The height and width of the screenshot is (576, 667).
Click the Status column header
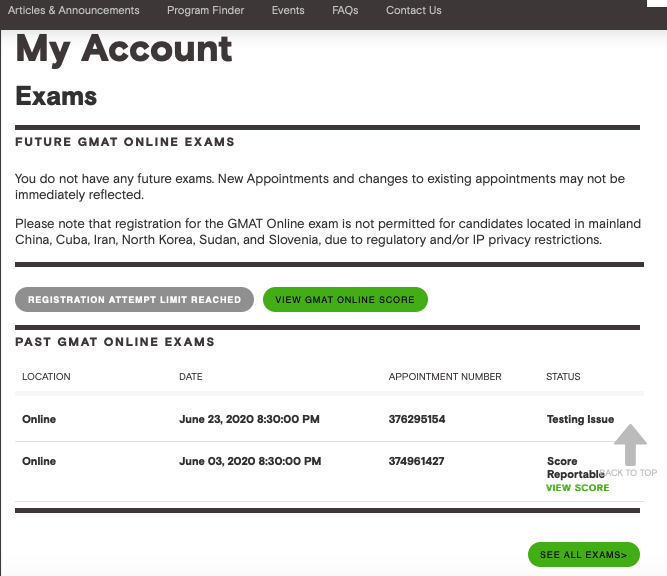(x=563, y=377)
